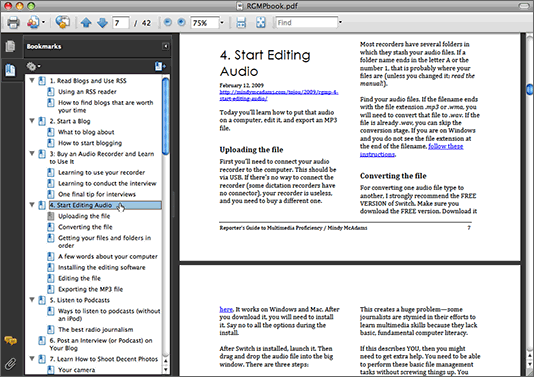
Task: Go to previous page with up arrow
Action: (86, 23)
